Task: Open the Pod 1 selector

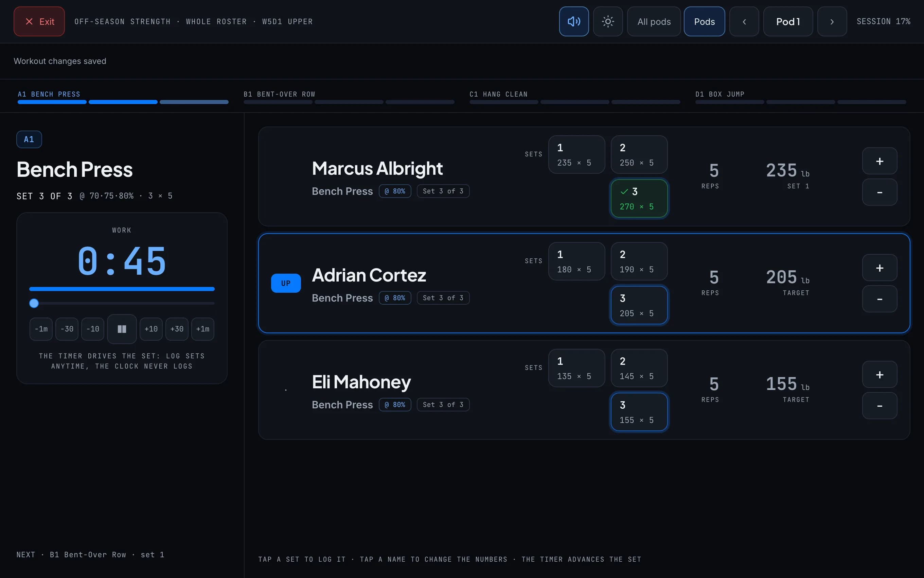Action: [788, 21]
